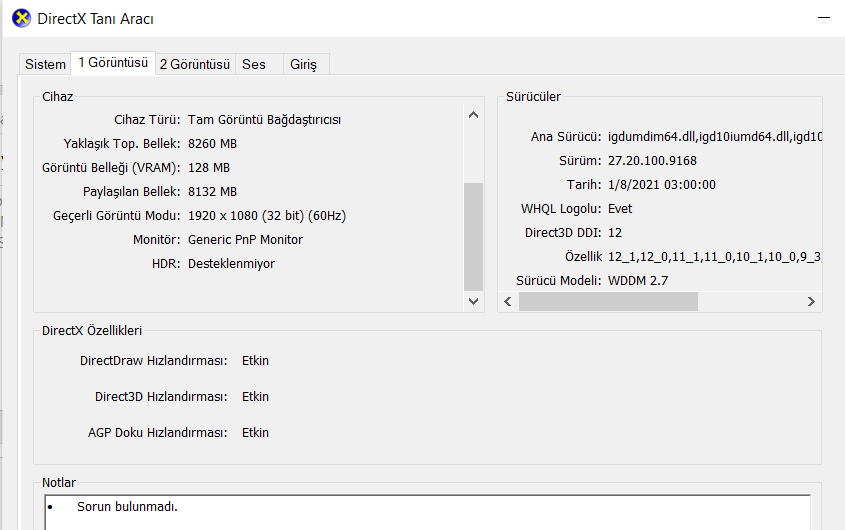Click the 'Generic PnP Monitor' value
The width and height of the screenshot is (845, 530).
click(245, 239)
